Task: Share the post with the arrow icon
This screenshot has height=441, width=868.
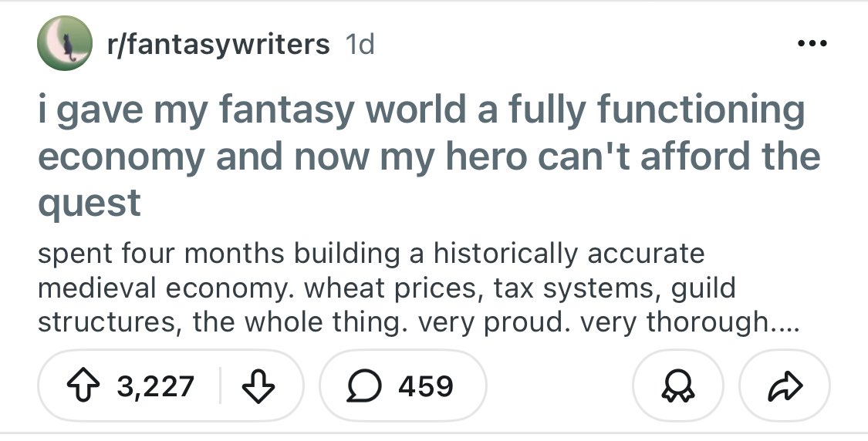Action: [784, 385]
